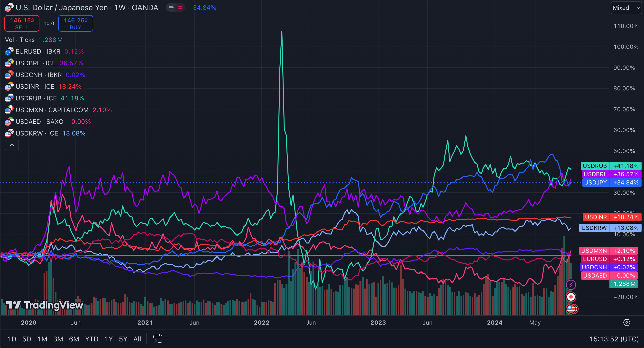Open chart settings hexagon gear icon

[x=626, y=322]
